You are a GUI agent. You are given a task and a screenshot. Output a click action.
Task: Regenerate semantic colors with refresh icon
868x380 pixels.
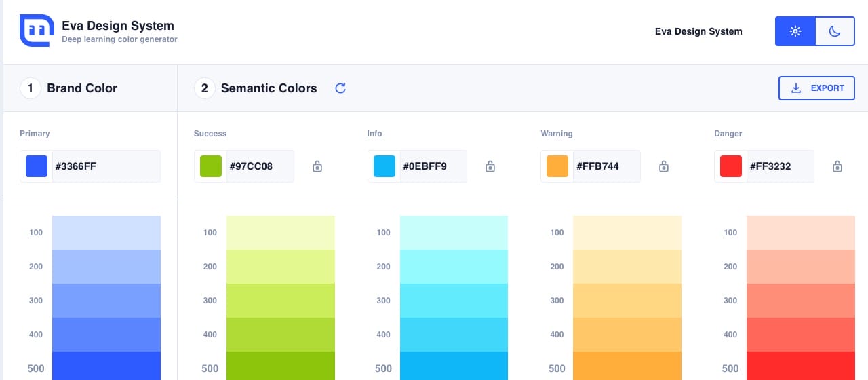pos(340,88)
